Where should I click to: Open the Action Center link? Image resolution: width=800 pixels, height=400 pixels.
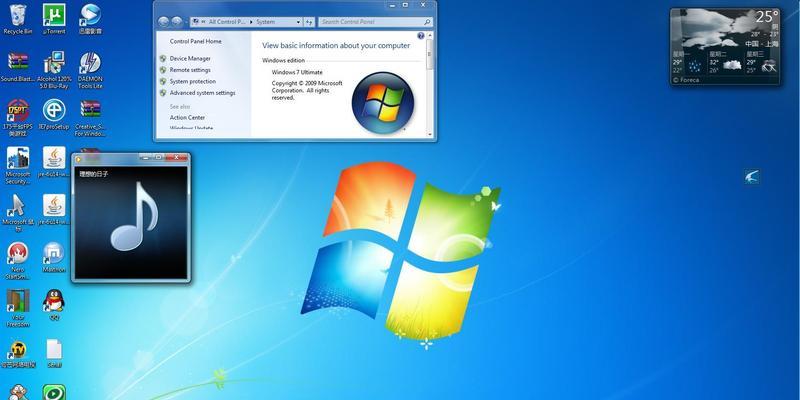click(187, 117)
